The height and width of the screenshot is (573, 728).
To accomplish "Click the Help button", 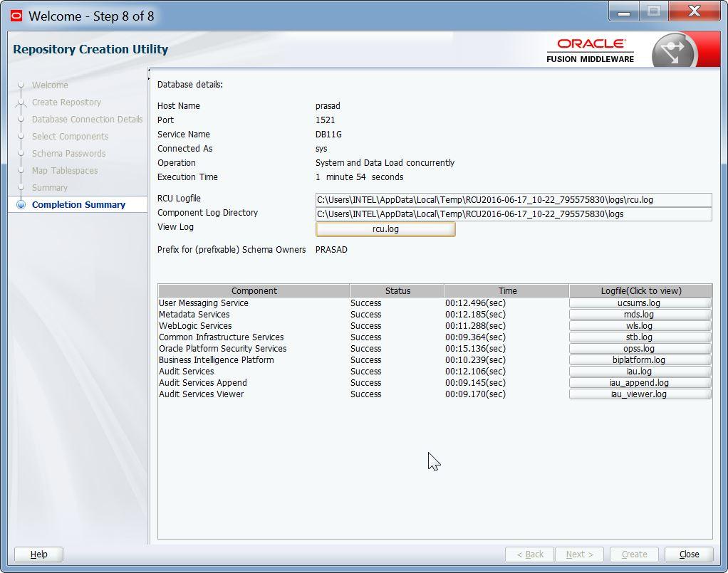I will tap(38, 554).
